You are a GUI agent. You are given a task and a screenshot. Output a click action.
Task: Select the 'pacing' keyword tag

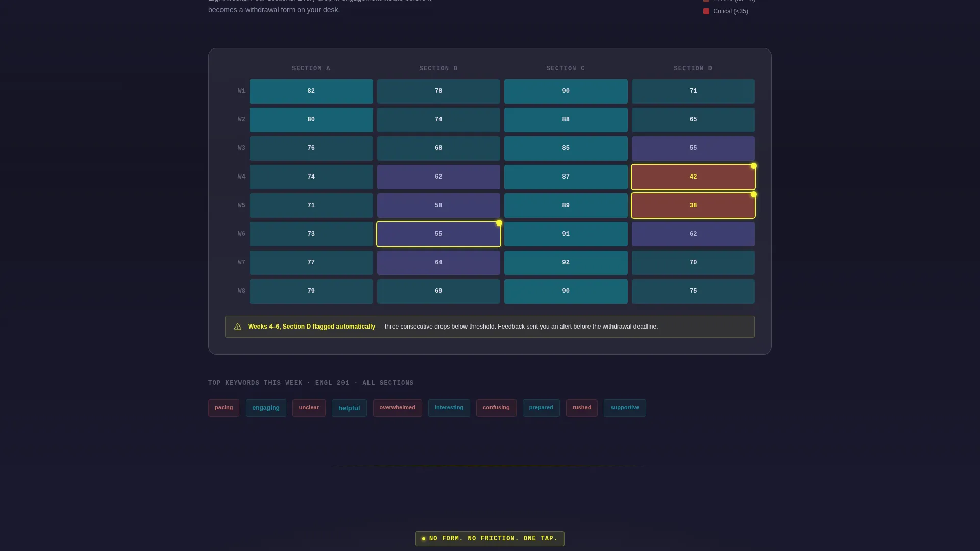tap(224, 408)
